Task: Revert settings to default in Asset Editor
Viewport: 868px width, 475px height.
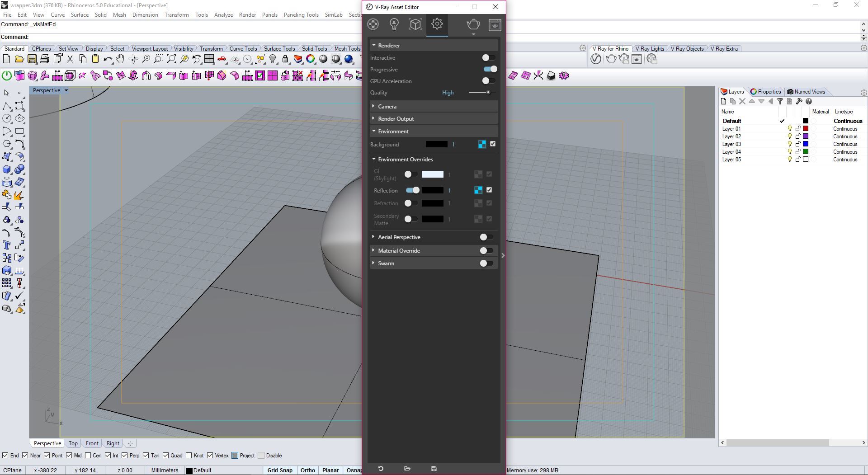Action: [x=381, y=469]
